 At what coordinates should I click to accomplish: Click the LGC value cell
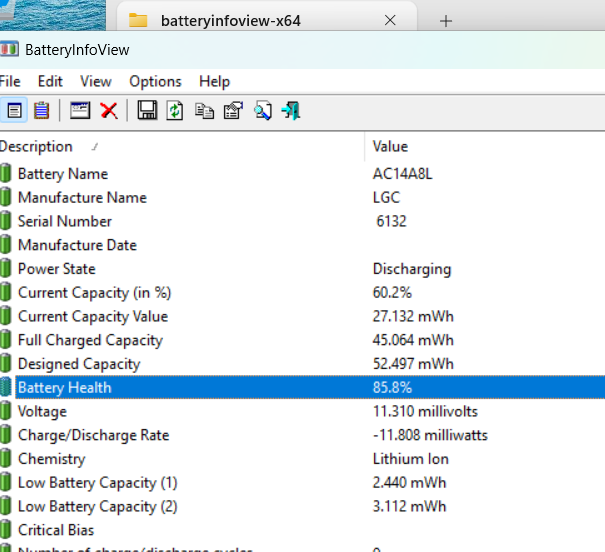pyautogui.click(x=386, y=198)
